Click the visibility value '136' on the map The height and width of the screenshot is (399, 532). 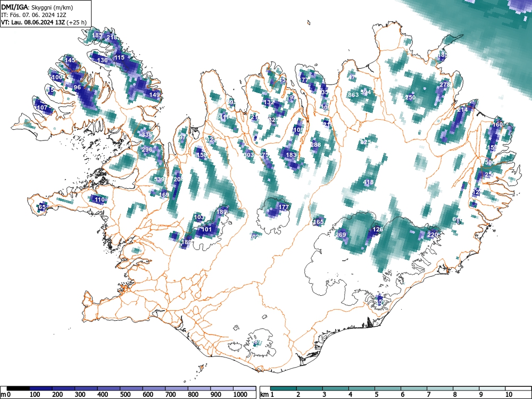click(103, 60)
